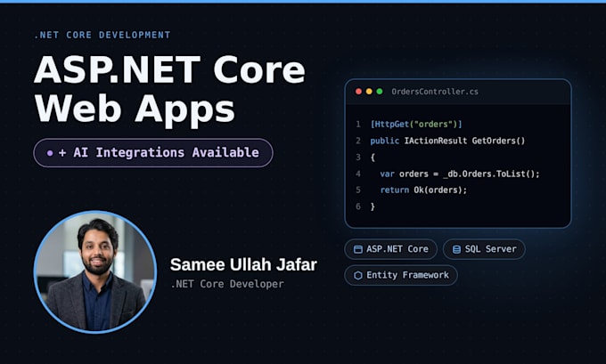Click line number 6 in code gutter
606x364 pixels.
358,206
